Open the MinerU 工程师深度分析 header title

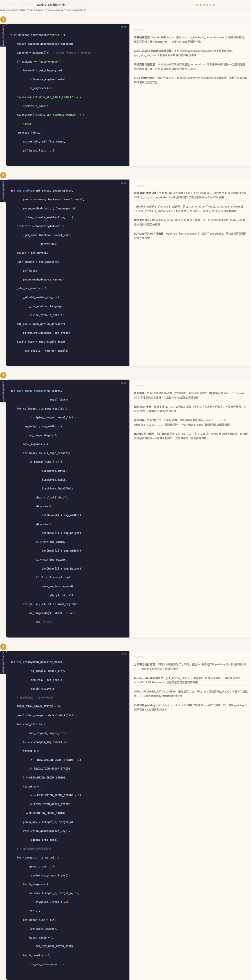pos(51,5)
